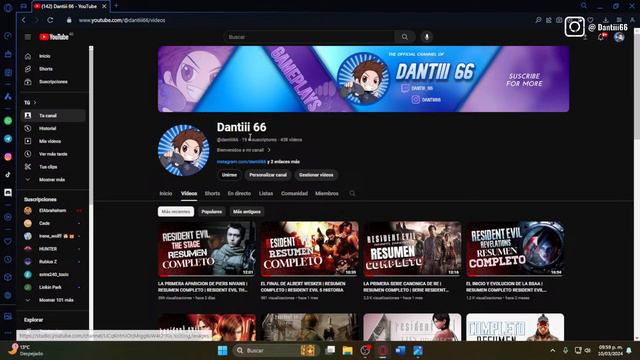The image size is (640, 360).
Task: Click the address bar lock icon
Action: pyautogui.click(x=69, y=20)
